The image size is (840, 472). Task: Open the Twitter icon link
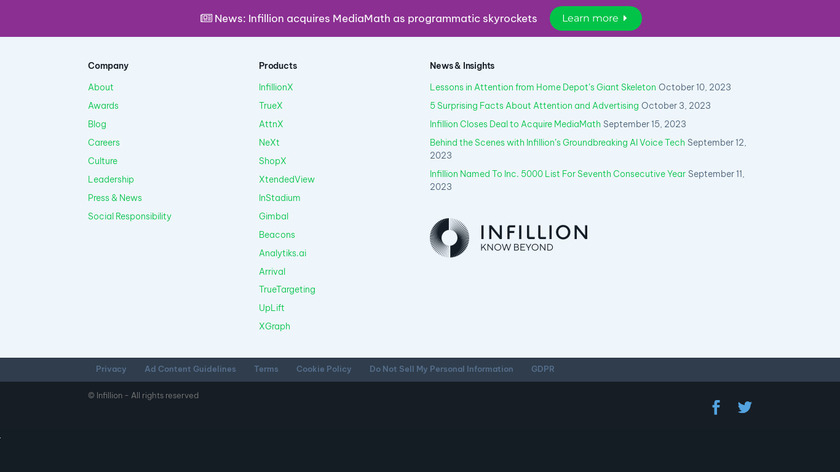pos(745,407)
